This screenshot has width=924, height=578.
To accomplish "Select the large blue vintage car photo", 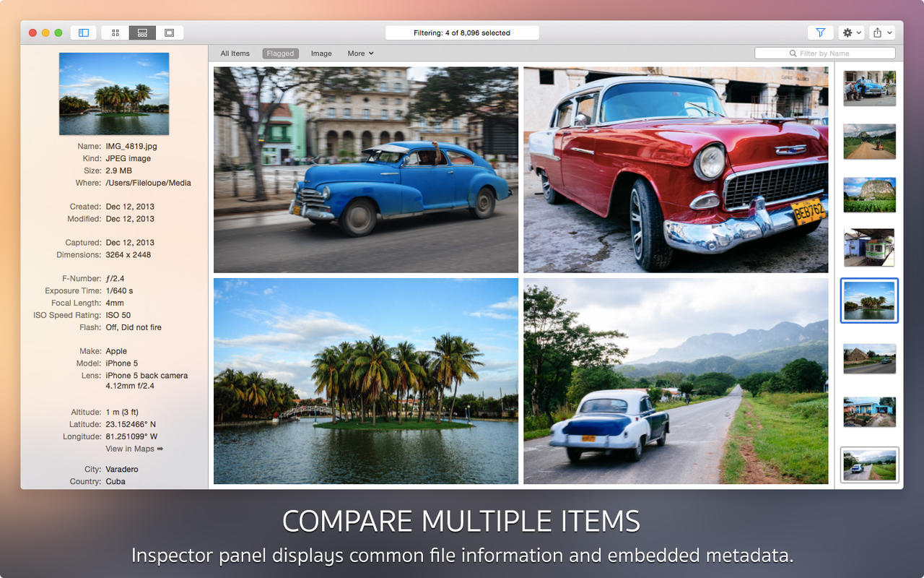I will point(366,170).
